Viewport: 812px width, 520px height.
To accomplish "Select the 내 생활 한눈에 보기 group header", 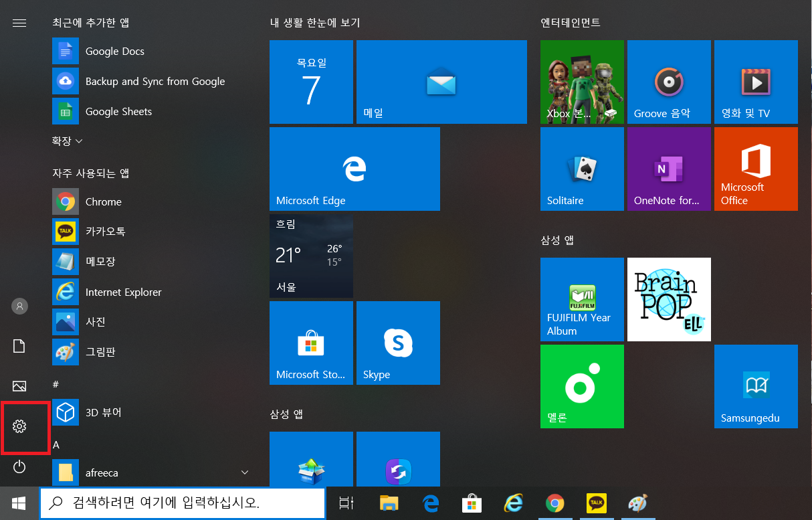I will [x=314, y=23].
